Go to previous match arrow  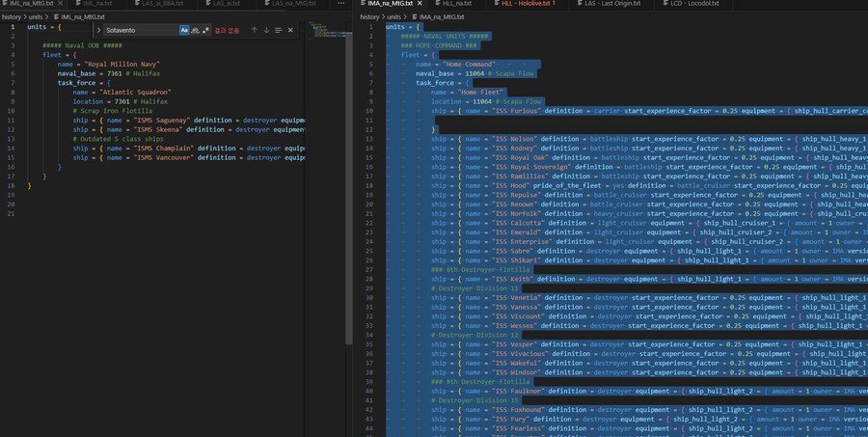point(255,30)
